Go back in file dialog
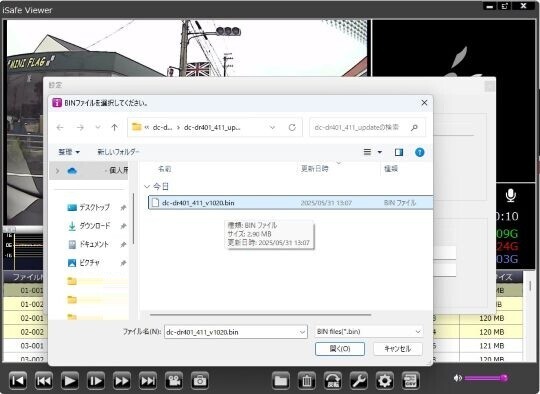Viewport: 540px width, 394px height. click(x=60, y=127)
